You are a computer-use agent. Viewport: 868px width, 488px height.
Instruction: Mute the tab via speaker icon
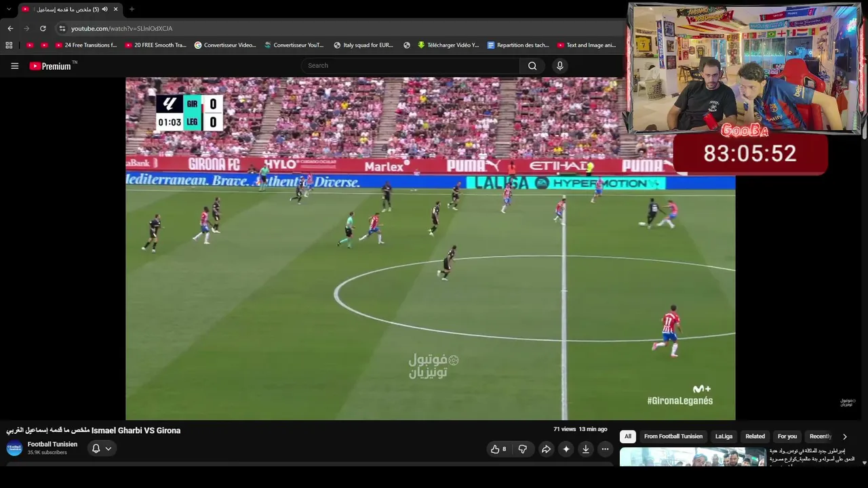tap(105, 9)
